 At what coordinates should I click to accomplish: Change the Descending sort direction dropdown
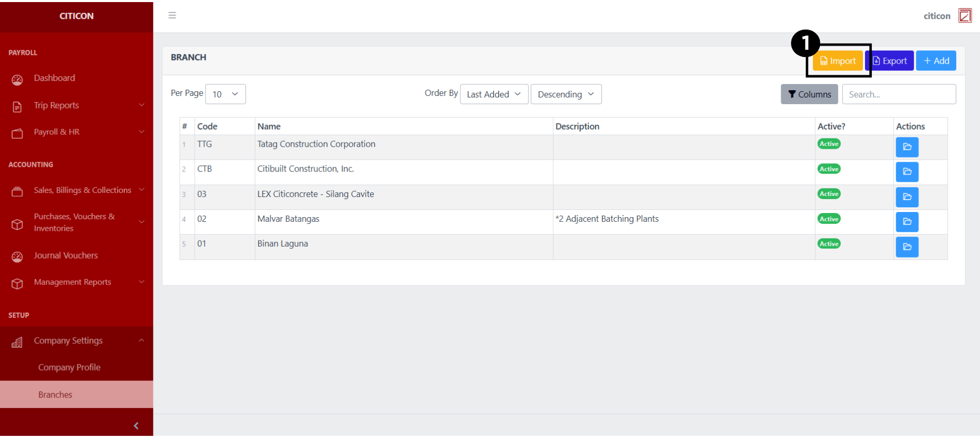[x=566, y=94]
